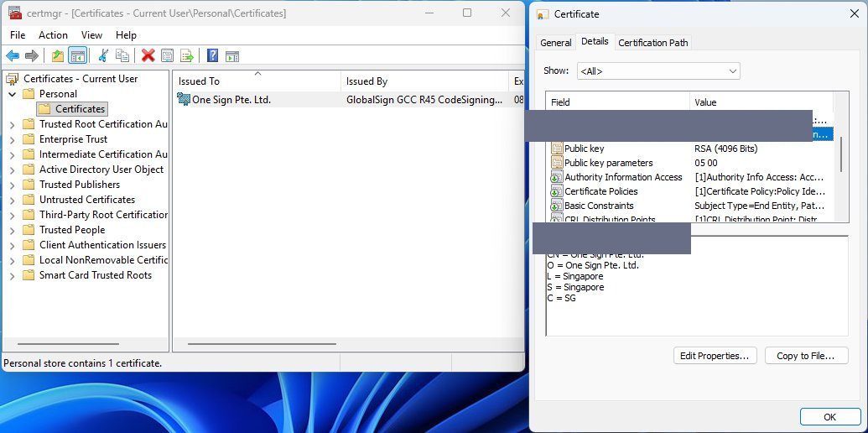Collapse the Personal node
868x433 pixels.
click(x=13, y=94)
